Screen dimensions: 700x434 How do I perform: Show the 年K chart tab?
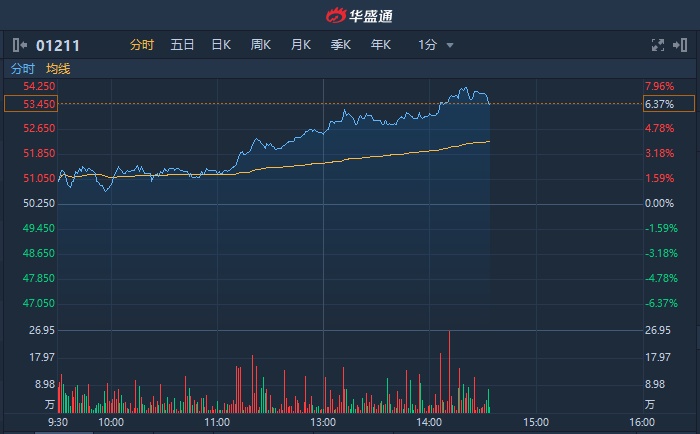click(x=381, y=45)
